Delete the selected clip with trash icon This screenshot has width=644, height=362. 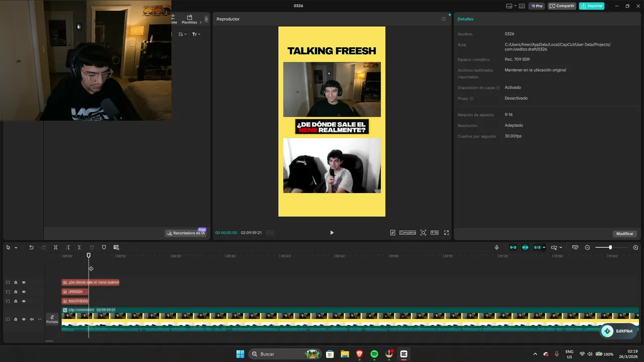click(x=92, y=247)
